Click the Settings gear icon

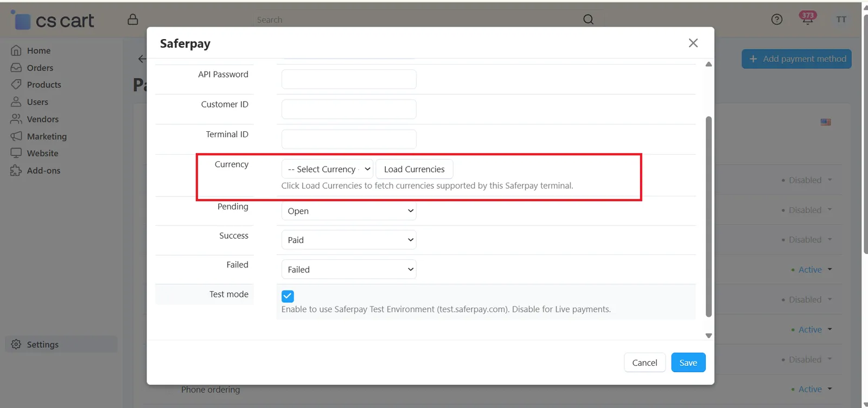(16, 345)
